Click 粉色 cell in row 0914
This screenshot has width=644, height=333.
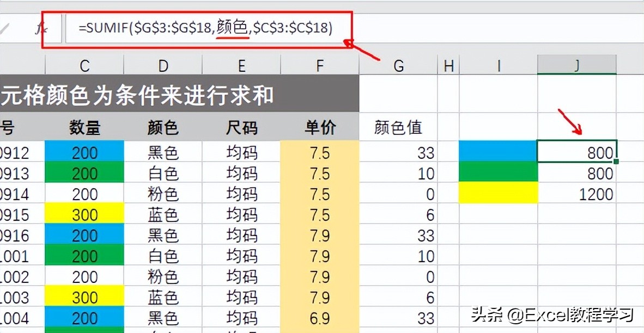pyautogui.click(x=163, y=194)
